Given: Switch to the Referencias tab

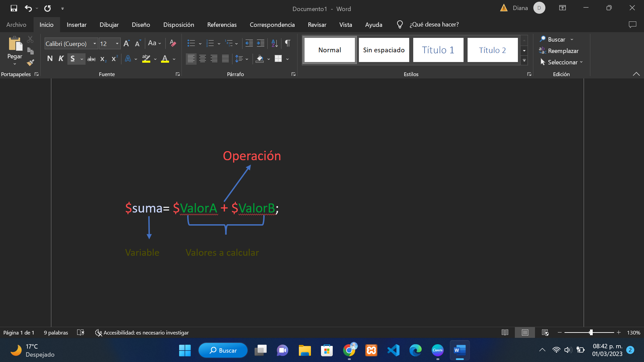Looking at the screenshot, I should 222,25.
